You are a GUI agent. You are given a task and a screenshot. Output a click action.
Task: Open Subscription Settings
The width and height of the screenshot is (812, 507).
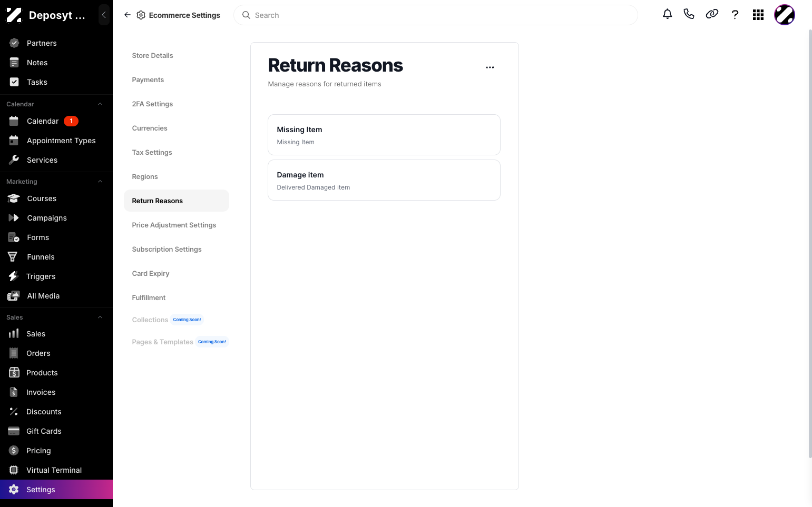click(177, 249)
